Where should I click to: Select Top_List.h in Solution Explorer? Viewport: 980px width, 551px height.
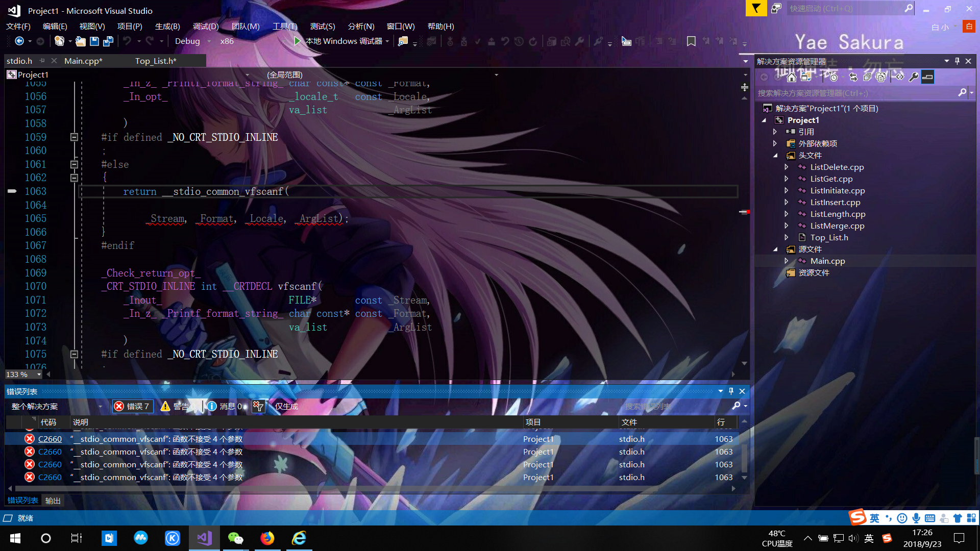[x=829, y=237]
